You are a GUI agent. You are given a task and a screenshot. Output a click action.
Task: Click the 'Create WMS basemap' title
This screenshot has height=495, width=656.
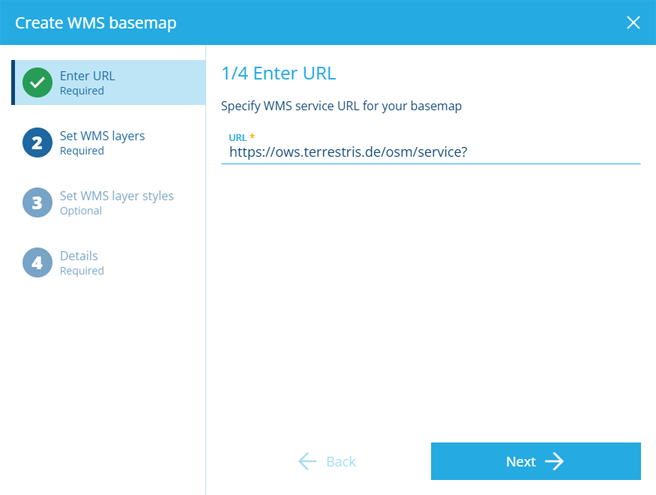95,23
